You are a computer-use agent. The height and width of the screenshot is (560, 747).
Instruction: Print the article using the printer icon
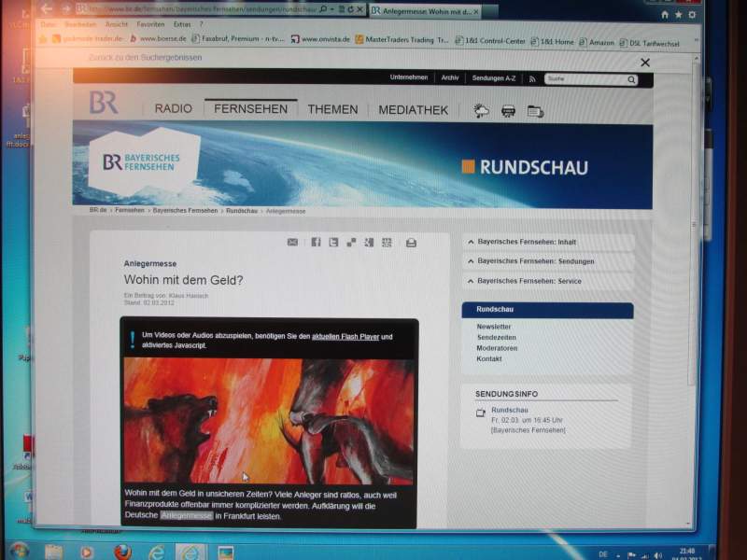pyautogui.click(x=411, y=242)
